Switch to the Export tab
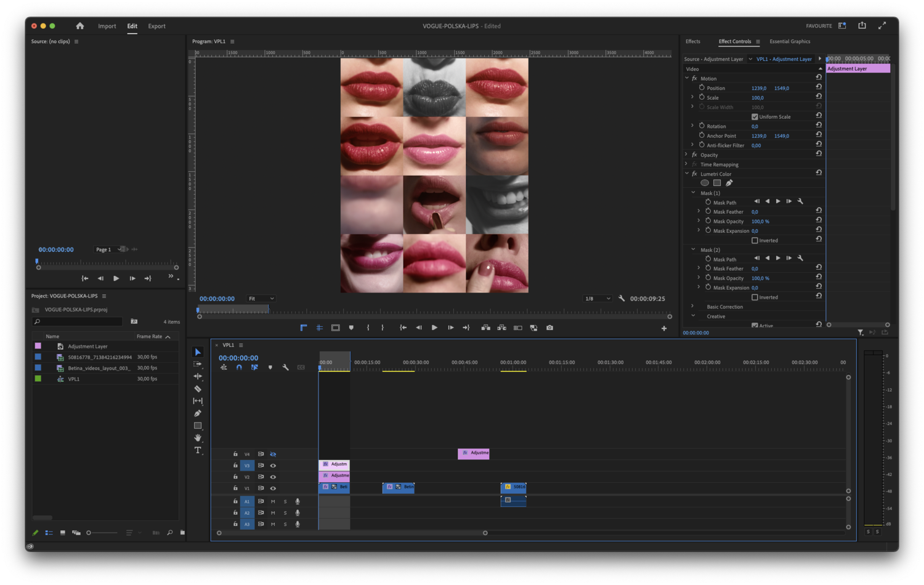Image resolution: width=924 pixels, height=585 pixels. pyautogui.click(x=156, y=26)
